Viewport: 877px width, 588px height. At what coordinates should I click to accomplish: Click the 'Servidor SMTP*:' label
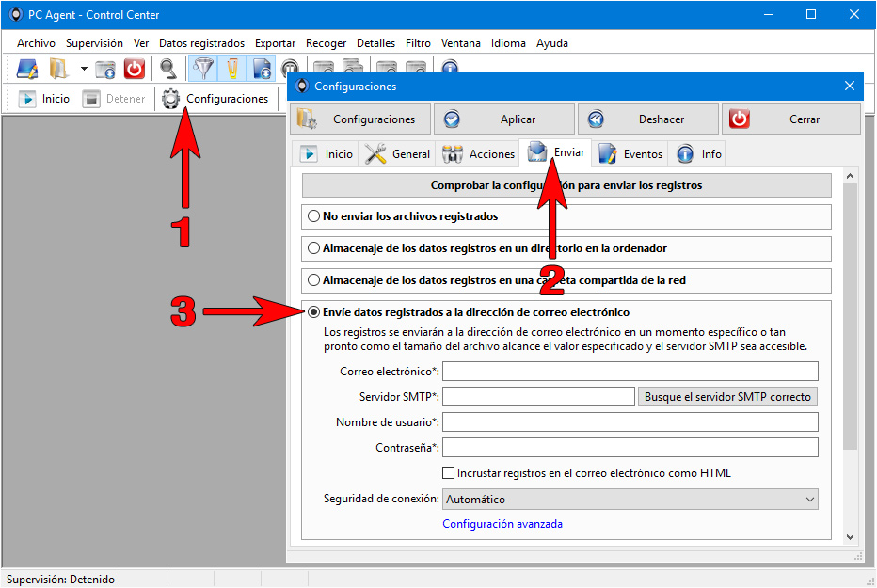(399, 397)
